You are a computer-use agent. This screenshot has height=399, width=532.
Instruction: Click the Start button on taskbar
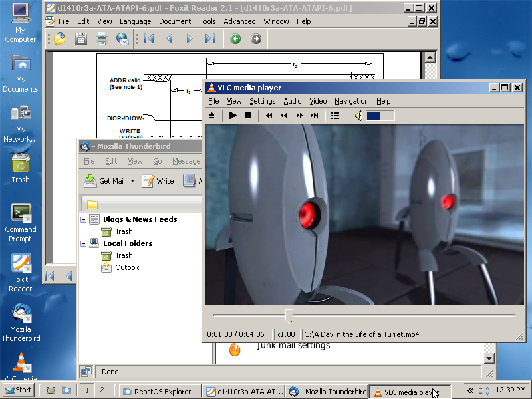[x=18, y=390]
